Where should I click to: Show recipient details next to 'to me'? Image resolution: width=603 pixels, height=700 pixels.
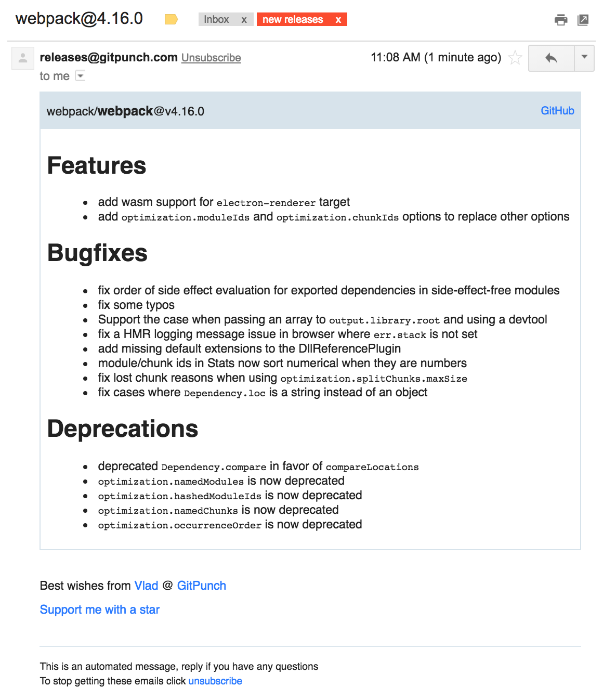tap(80, 76)
